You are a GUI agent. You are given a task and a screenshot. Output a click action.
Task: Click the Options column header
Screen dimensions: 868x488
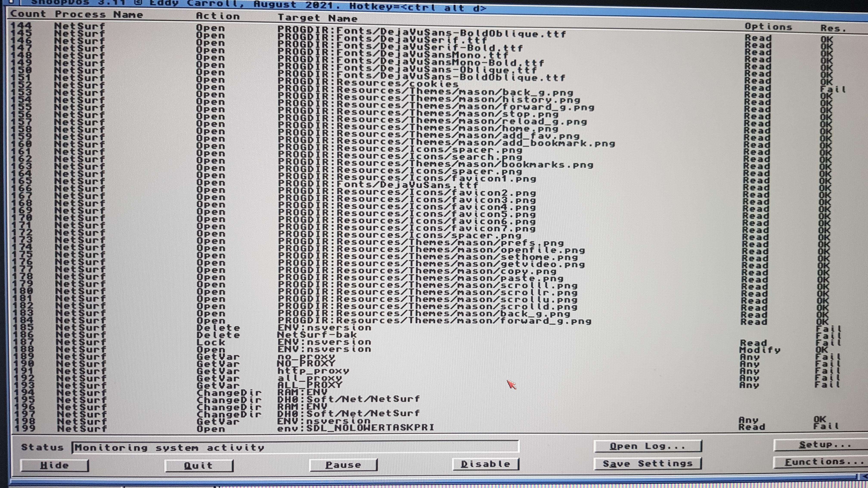pyautogui.click(x=768, y=27)
